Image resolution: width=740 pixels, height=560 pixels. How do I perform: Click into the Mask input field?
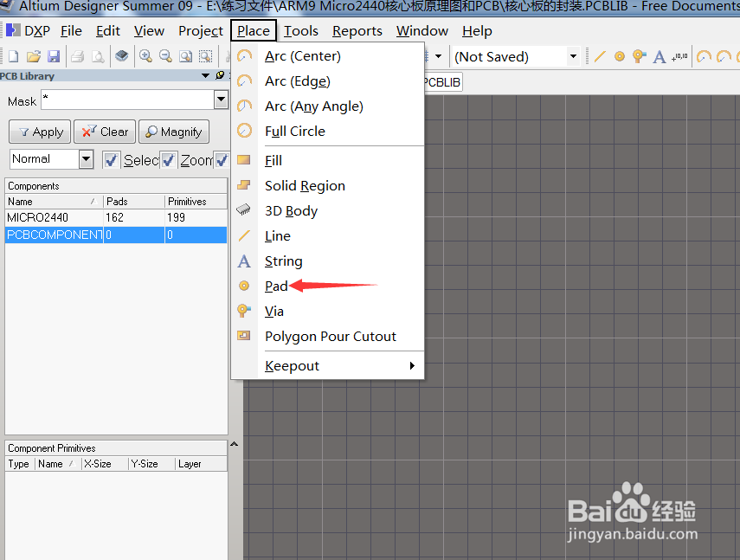click(128, 100)
